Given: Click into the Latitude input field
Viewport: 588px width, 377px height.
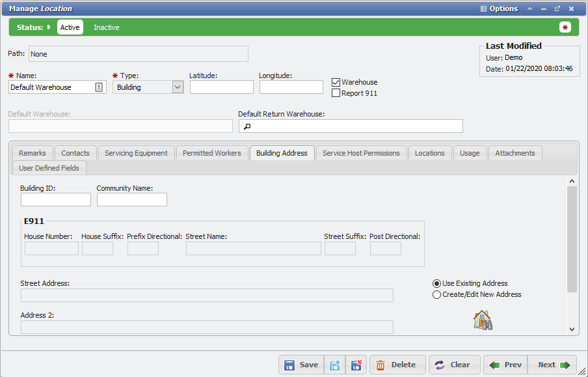Looking at the screenshot, I should point(221,87).
